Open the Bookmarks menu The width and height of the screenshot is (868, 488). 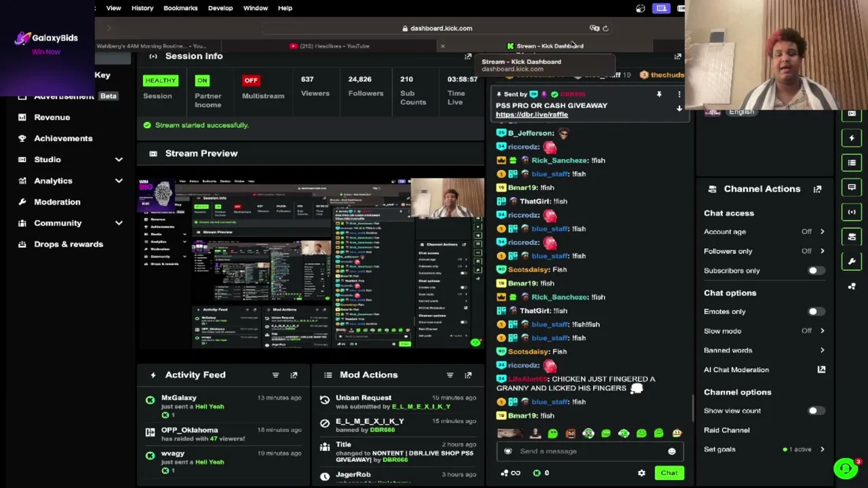[x=180, y=8]
